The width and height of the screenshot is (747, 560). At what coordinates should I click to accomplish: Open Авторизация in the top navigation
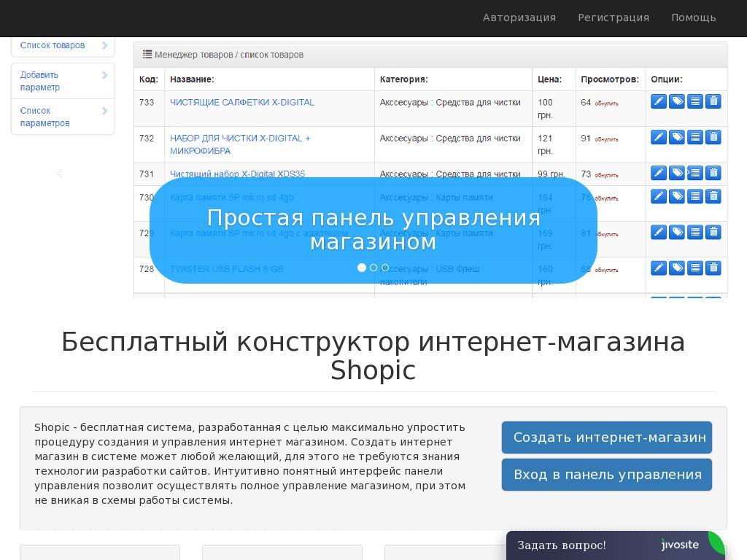click(x=519, y=17)
